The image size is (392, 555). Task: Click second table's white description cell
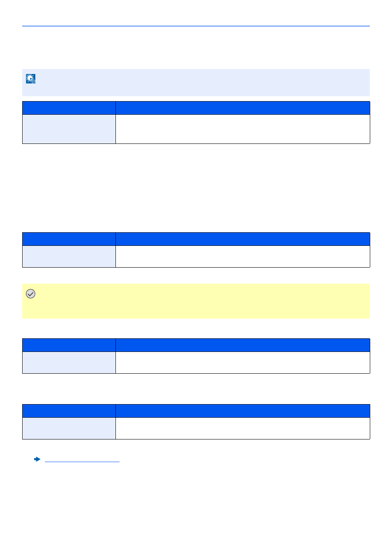[243, 257]
